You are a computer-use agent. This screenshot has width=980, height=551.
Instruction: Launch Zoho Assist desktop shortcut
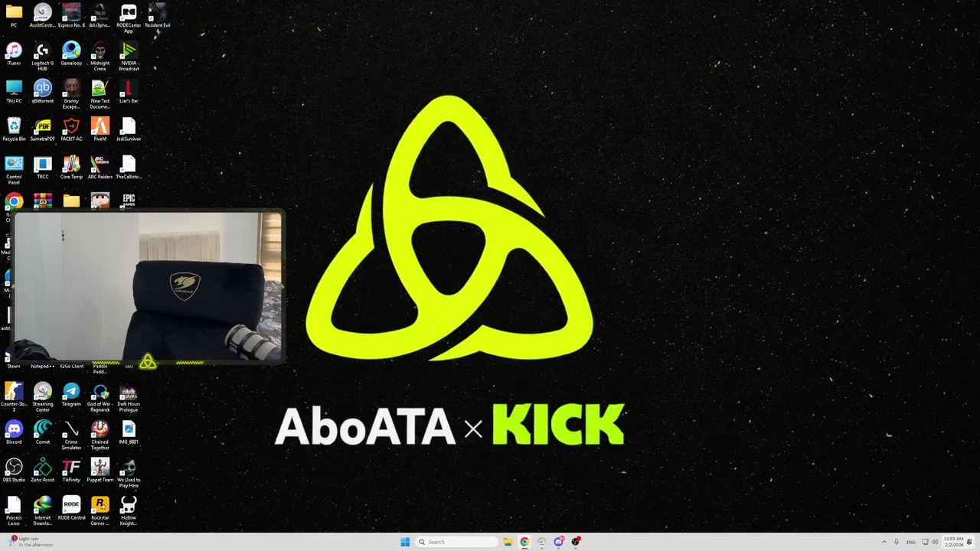(42, 470)
